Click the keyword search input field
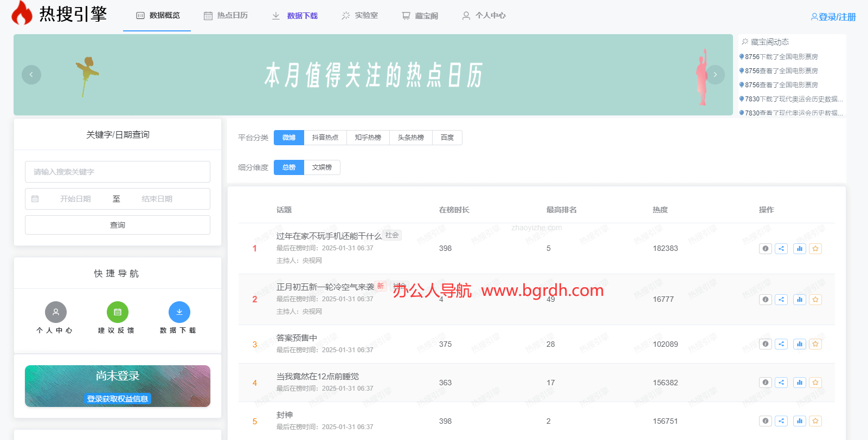This screenshot has width=868, height=440. [x=118, y=172]
